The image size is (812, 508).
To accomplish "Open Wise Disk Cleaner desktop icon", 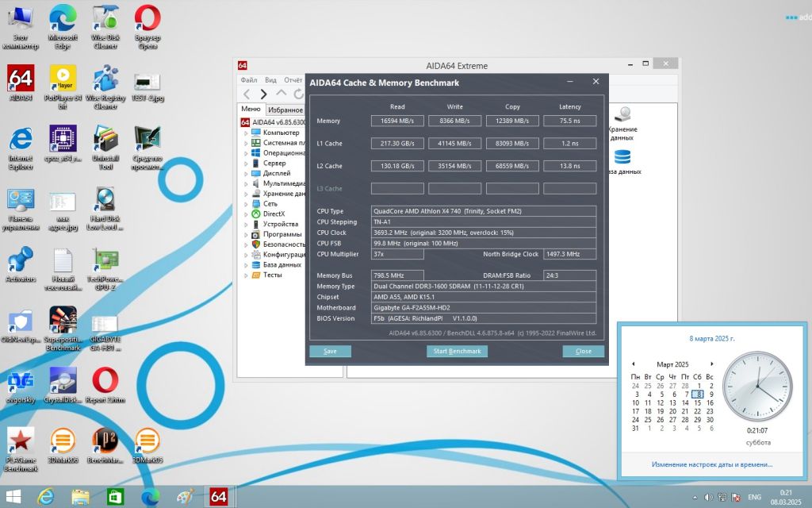I will tap(105, 27).
